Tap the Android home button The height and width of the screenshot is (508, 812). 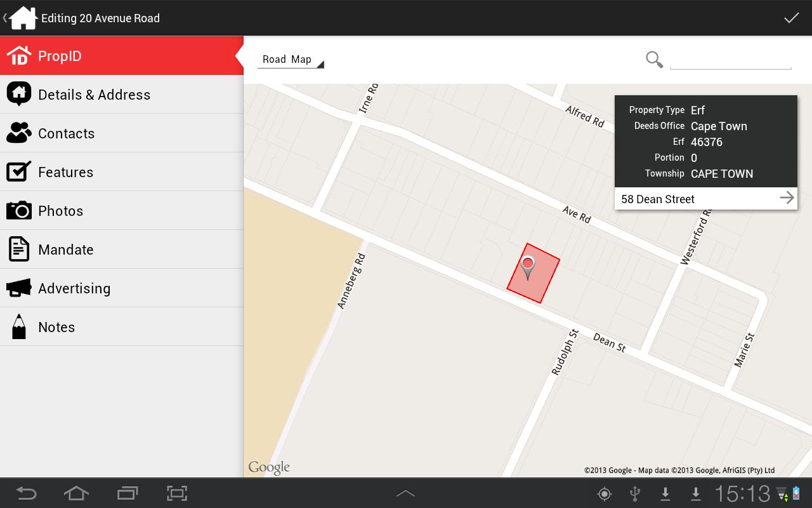coord(76,493)
